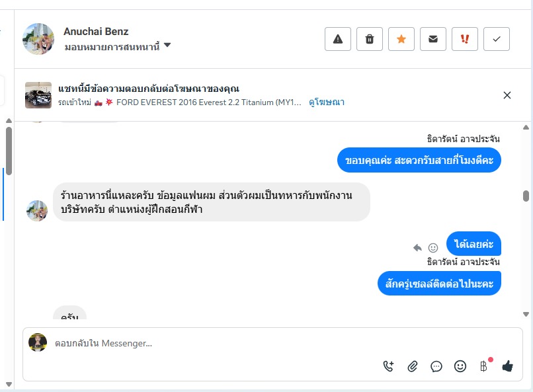Open saved replies speech bubble icon

pyautogui.click(x=436, y=366)
